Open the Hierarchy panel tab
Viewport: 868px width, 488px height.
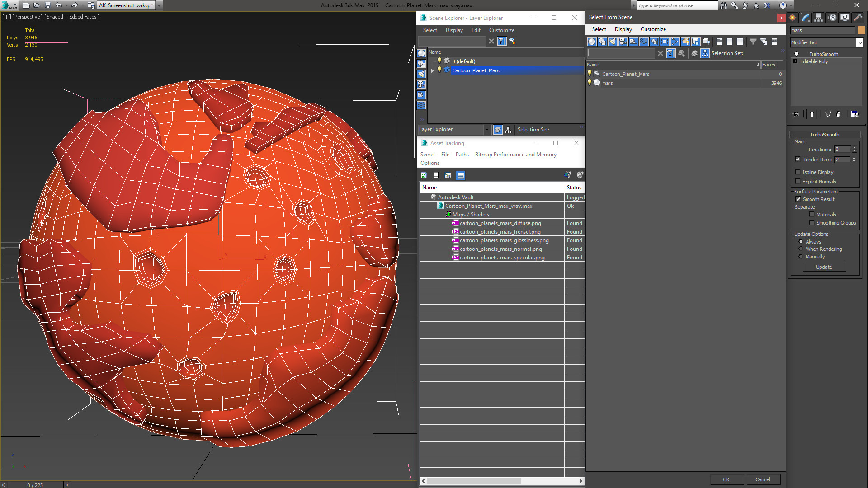coord(819,18)
